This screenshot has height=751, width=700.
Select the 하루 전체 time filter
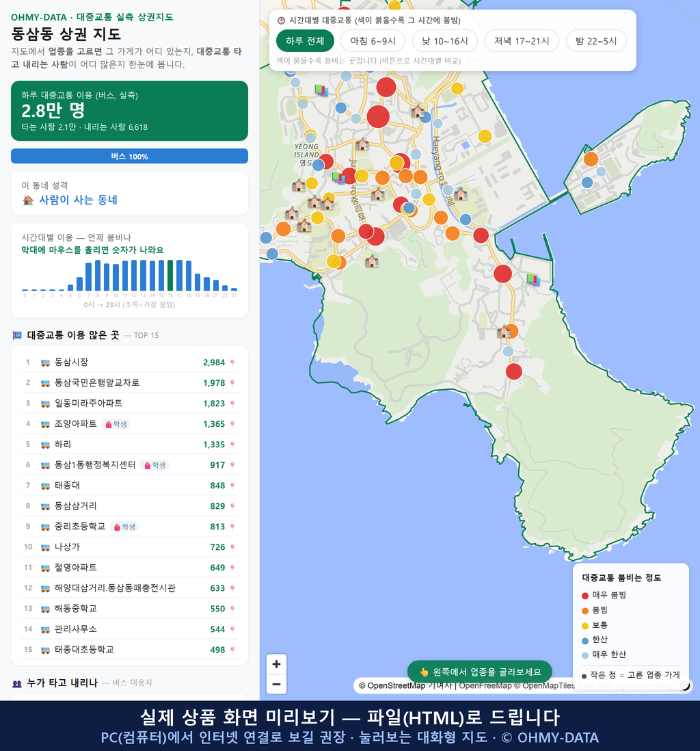[x=305, y=41]
